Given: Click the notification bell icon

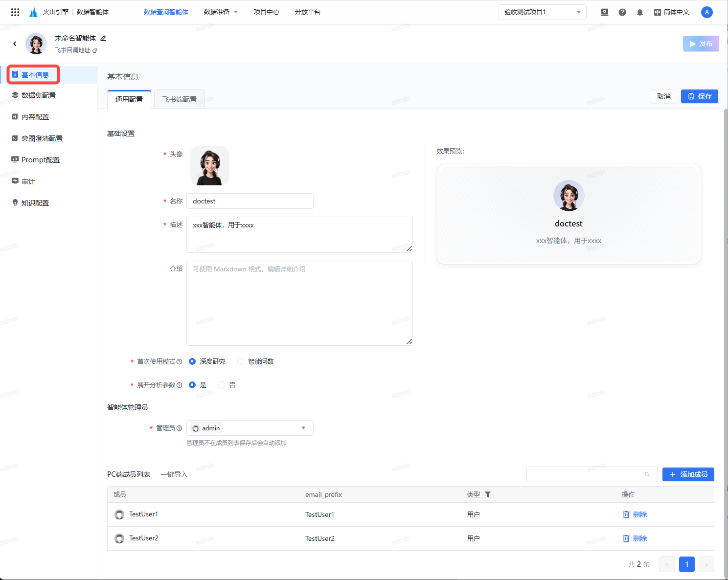Looking at the screenshot, I should pyautogui.click(x=639, y=12).
